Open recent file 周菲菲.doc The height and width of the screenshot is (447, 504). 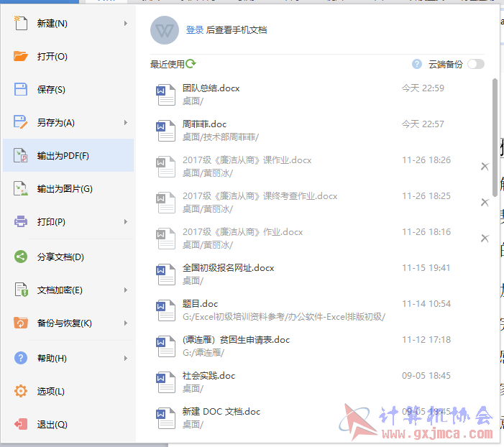click(320, 131)
